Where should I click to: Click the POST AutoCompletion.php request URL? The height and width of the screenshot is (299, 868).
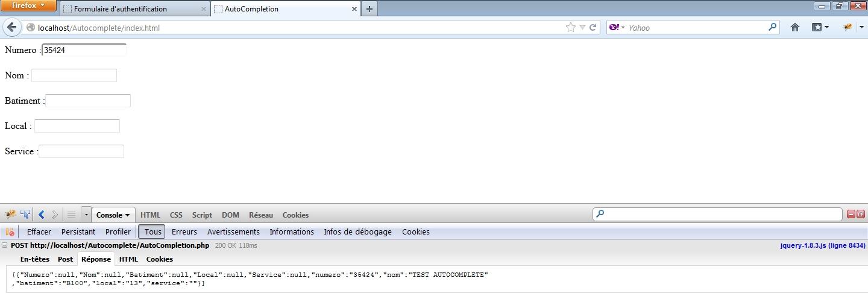[110, 246]
